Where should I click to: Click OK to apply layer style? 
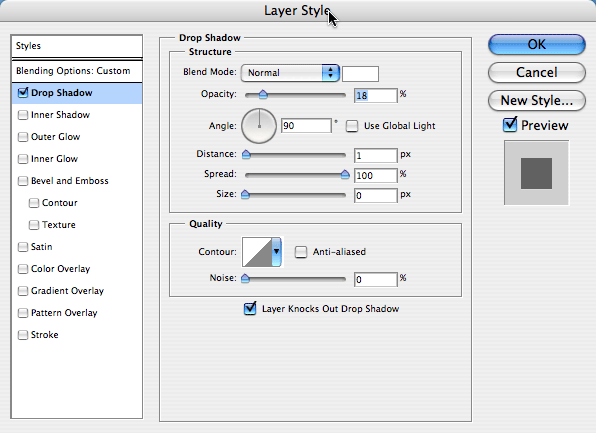click(x=536, y=44)
